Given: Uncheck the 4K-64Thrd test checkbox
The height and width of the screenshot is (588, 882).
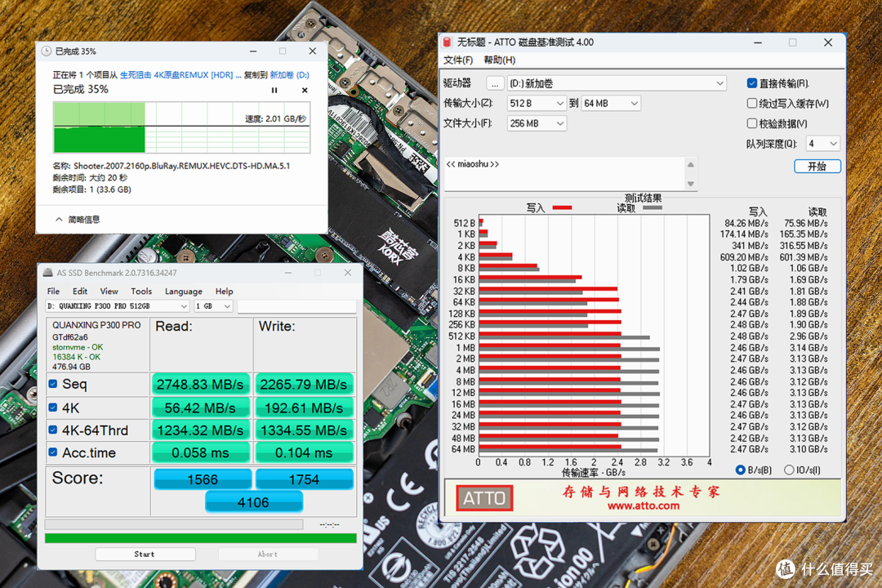Looking at the screenshot, I should [53, 430].
